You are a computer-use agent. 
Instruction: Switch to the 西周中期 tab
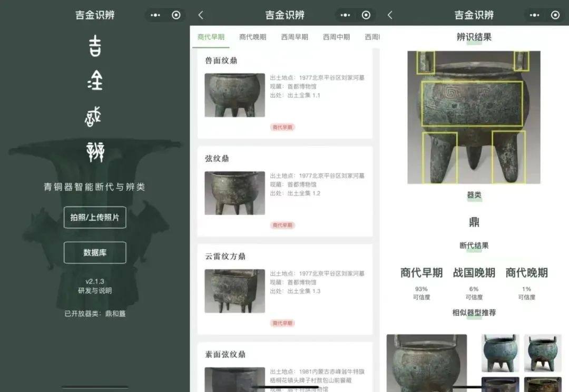[x=337, y=37]
